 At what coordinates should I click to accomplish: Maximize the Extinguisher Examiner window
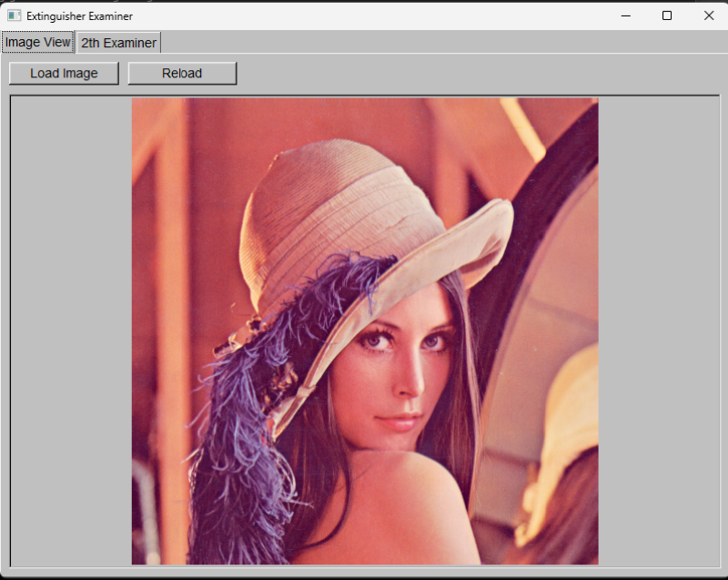[667, 15]
